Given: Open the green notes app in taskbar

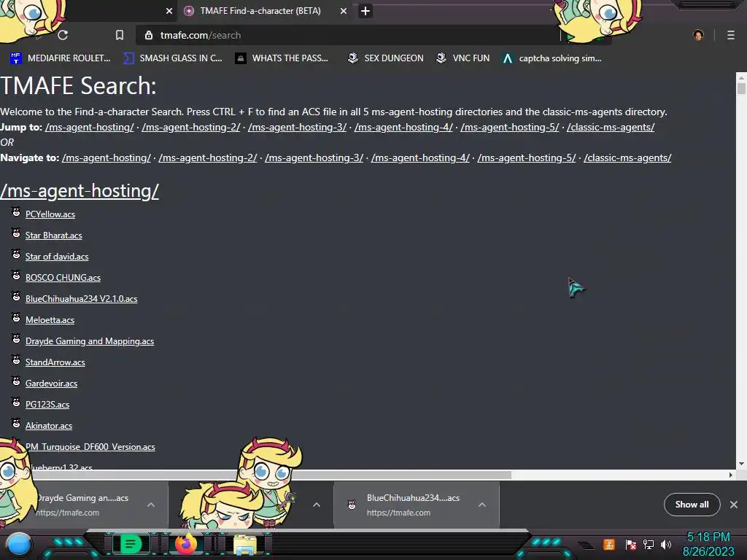Looking at the screenshot, I should [x=131, y=544].
